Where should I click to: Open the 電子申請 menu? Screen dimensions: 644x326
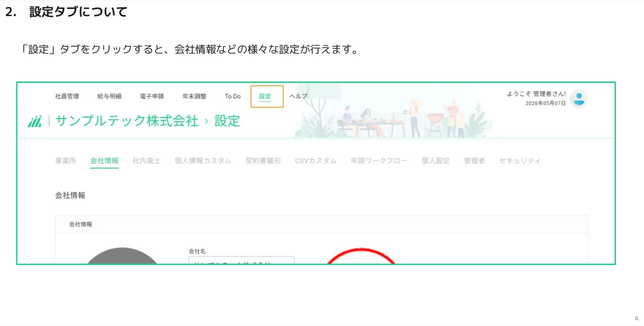pyautogui.click(x=152, y=96)
